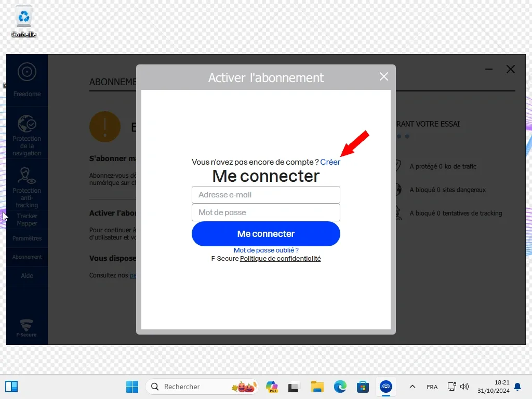
Task: Open the Task View taskbar icon
Action: click(x=293, y=387)
